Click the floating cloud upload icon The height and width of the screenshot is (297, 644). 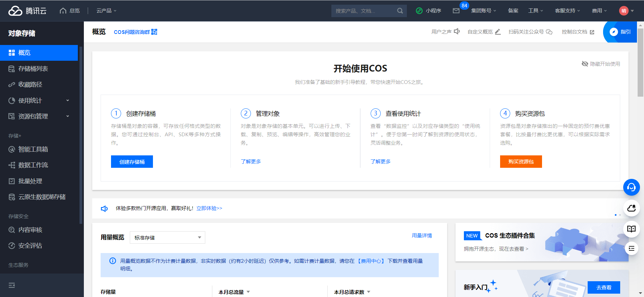pyautogui.click(x=631, y=208)
